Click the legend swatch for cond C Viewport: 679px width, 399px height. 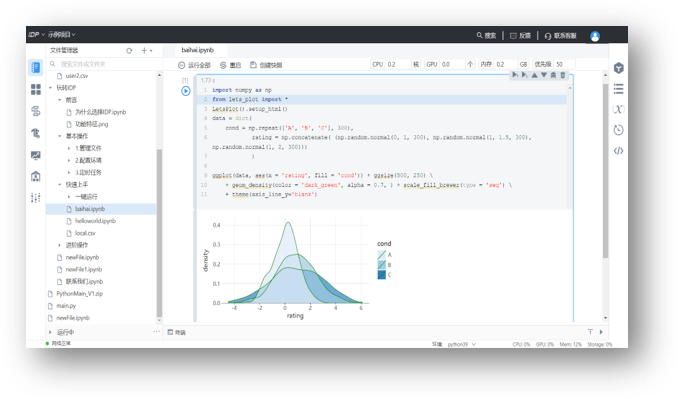pyautogui.click(x=382, y=275)
